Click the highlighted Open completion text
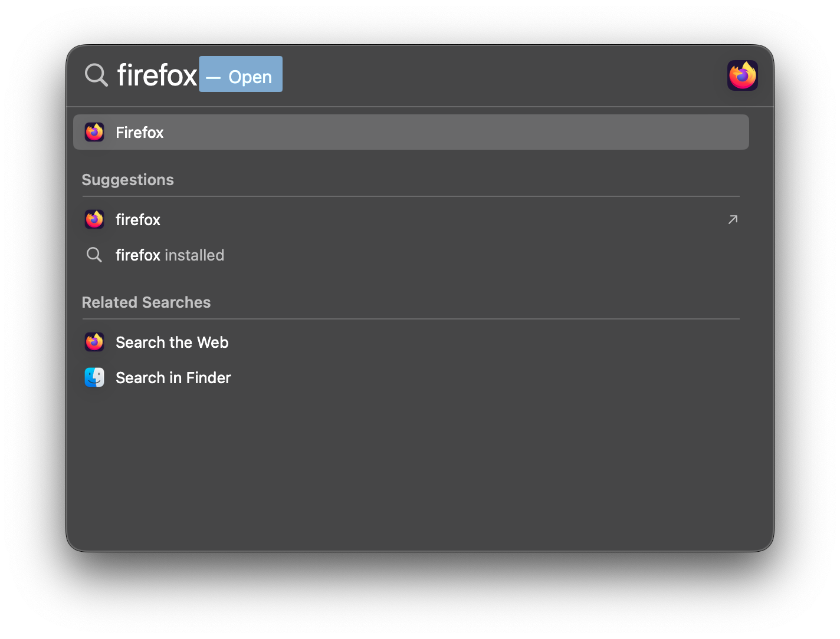The image size is (840, 639). (x=241, y=74)
